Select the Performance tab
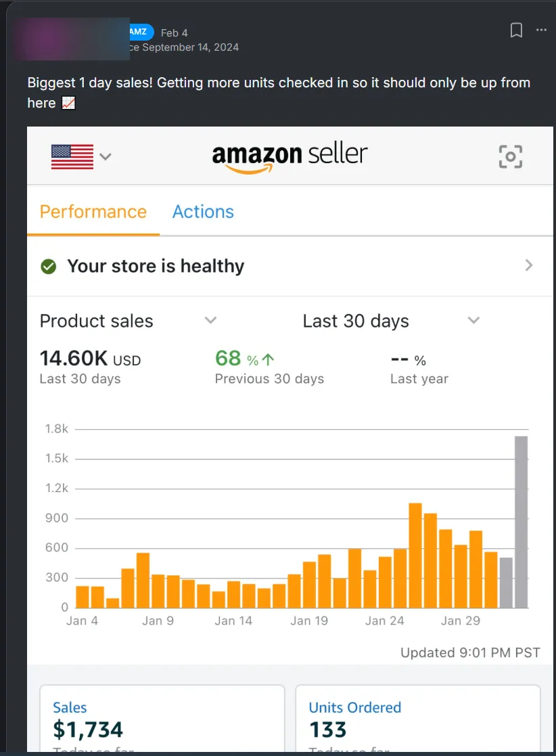 (x=93, y=212)
